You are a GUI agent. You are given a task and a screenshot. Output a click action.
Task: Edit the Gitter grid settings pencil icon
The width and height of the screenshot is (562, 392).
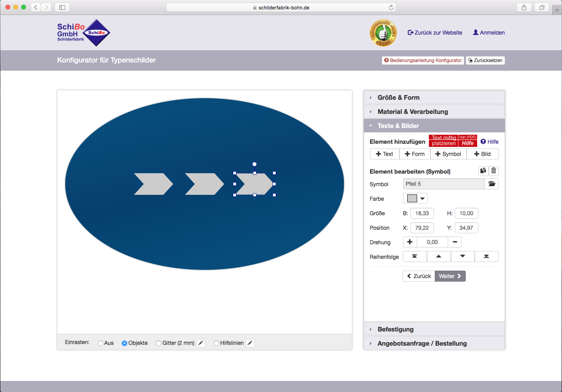201,343
